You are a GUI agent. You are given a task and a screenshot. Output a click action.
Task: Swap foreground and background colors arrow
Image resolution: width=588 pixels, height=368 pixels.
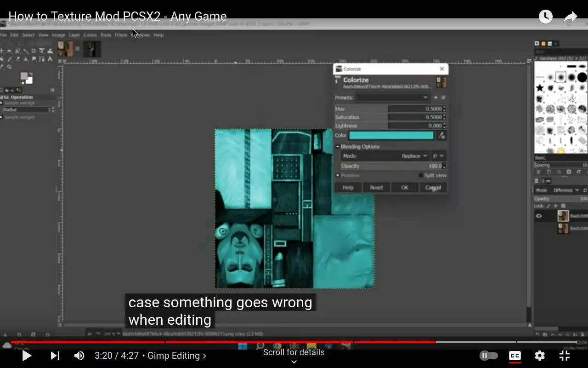coord(31,74)
